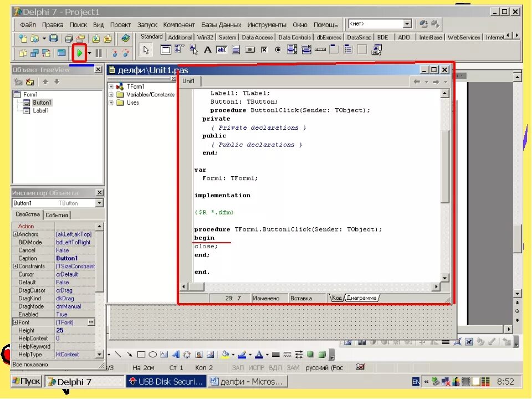Expand the Constraints property

click(x=16, y=267)
